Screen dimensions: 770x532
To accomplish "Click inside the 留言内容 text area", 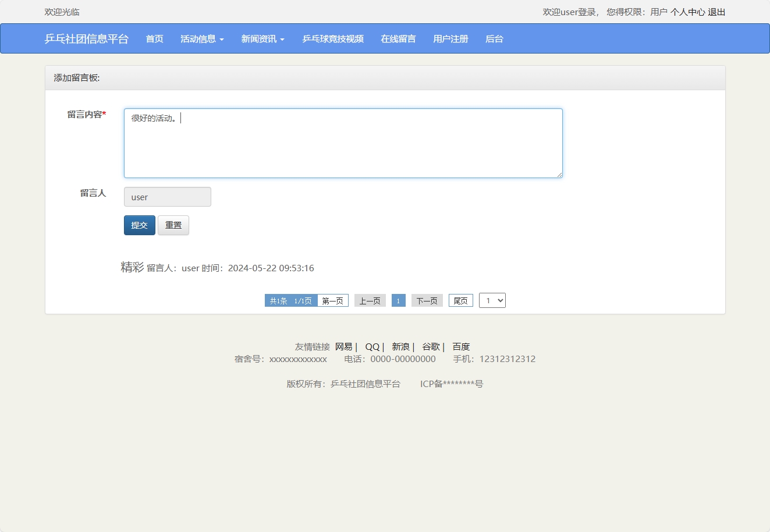I will [343, 143].
